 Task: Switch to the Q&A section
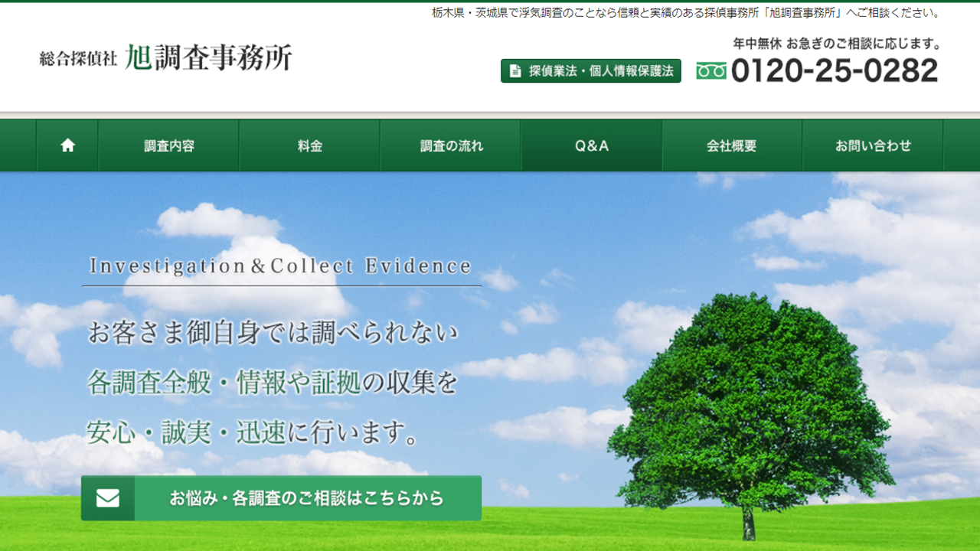(x=591, y=145)
